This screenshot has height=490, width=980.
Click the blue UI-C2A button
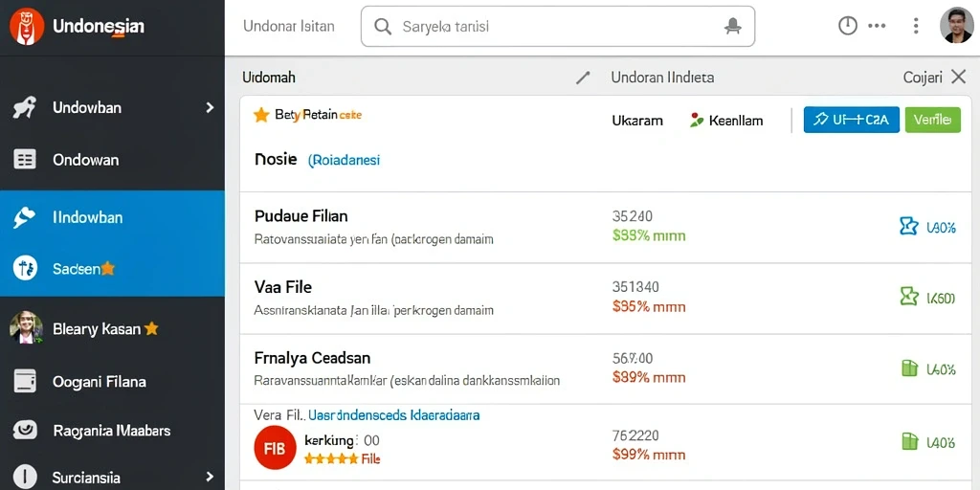[x=851, y=120]
